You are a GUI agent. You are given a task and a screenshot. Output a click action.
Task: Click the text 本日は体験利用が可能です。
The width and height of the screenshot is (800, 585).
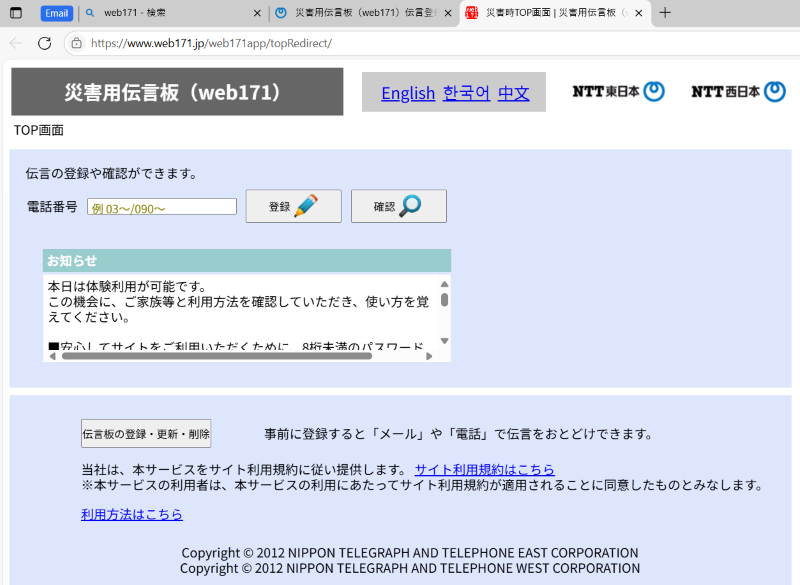[127, 287]
